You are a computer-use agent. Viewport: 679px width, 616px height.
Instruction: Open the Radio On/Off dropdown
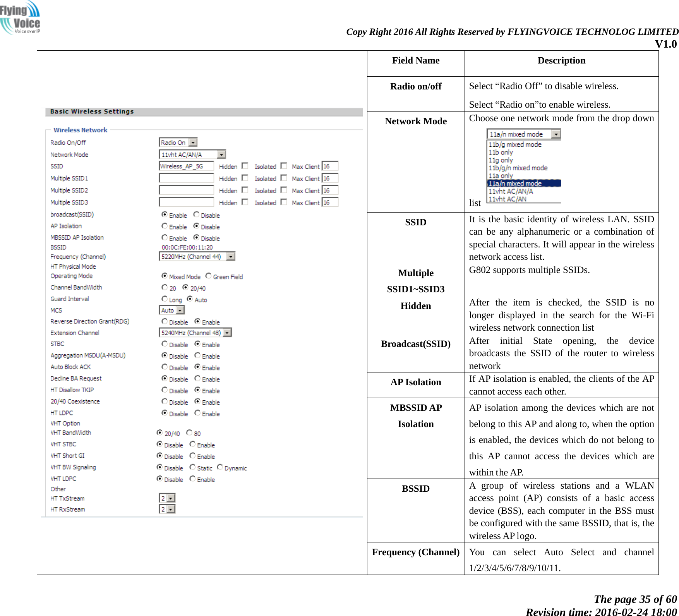pyautogui.click(x=193, y=143)
